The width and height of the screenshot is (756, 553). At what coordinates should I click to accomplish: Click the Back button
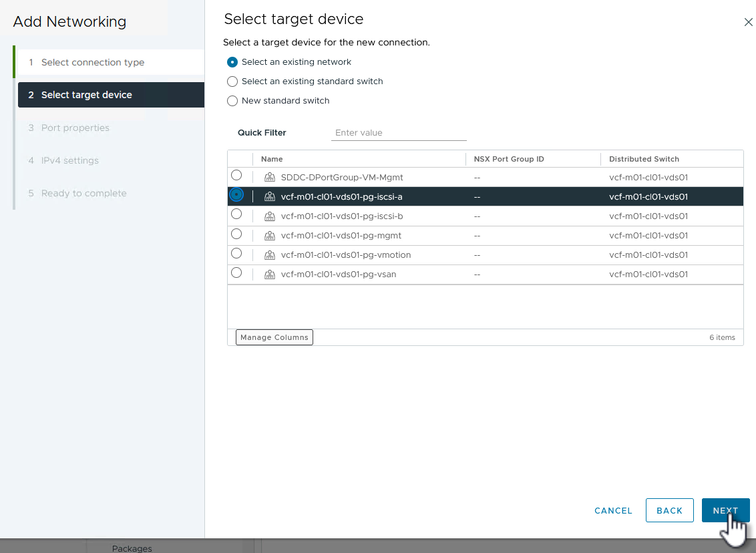(669, 510)
